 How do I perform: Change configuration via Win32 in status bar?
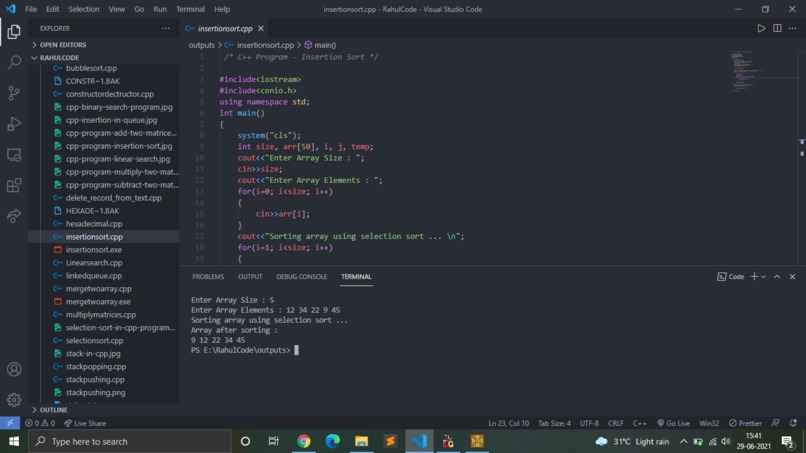(x=709, y=423)
